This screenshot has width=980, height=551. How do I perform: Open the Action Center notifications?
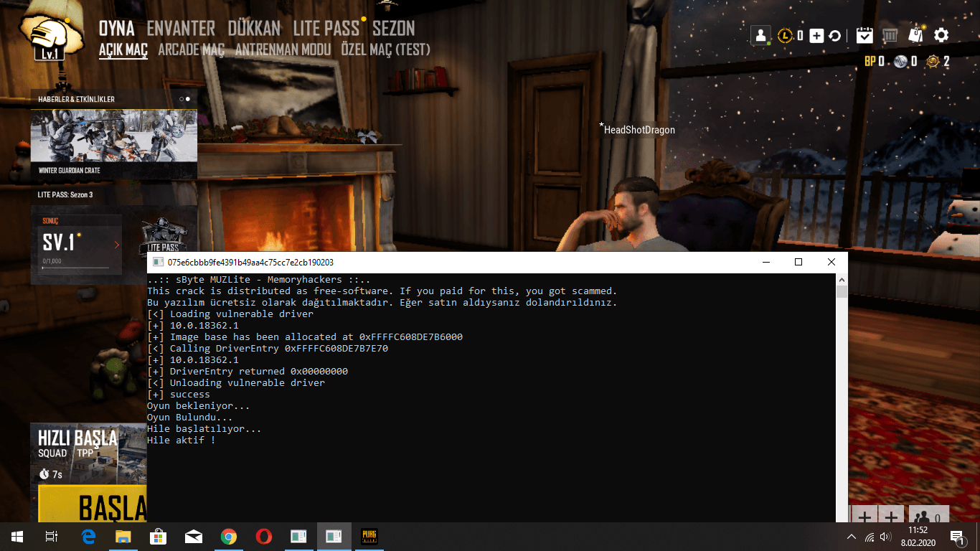pos(957,537)
